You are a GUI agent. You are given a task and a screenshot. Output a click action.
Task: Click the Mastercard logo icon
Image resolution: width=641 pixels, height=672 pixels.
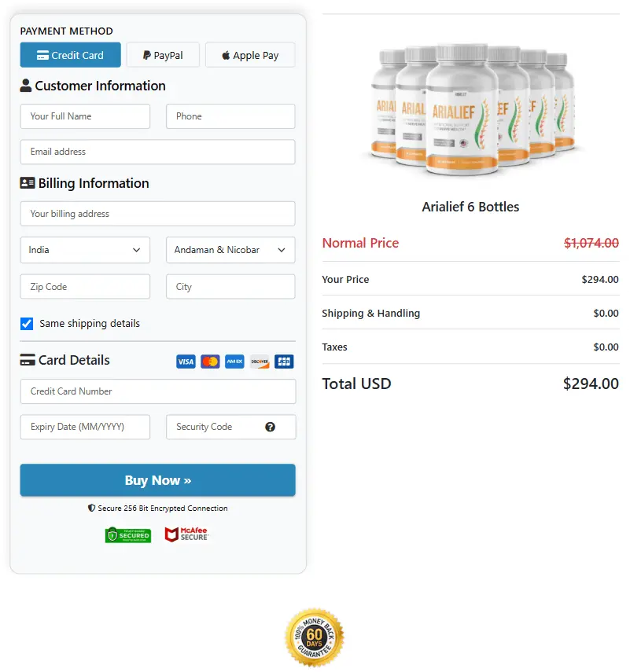[x=210, y=362]
